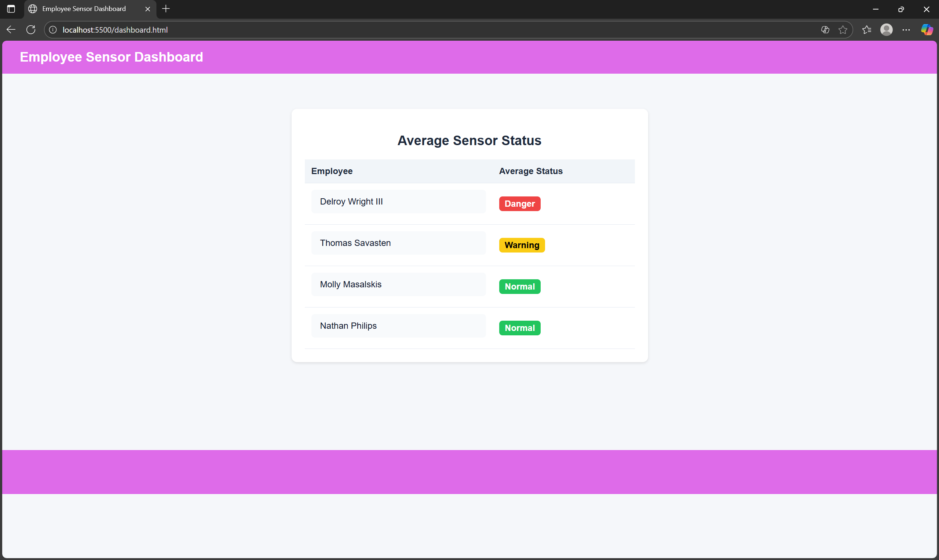Screen dimensions: 939x560
Task: Select the Delroy Wright III name cell
Action: 398,202
